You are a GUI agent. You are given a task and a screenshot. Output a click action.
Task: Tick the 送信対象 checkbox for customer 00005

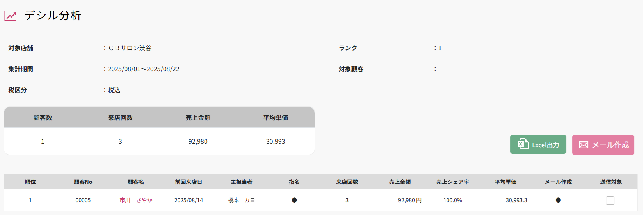(610, 201)
